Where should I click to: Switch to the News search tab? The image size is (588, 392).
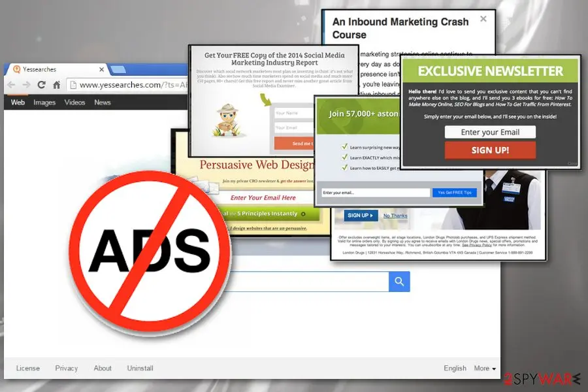[103, 102]
